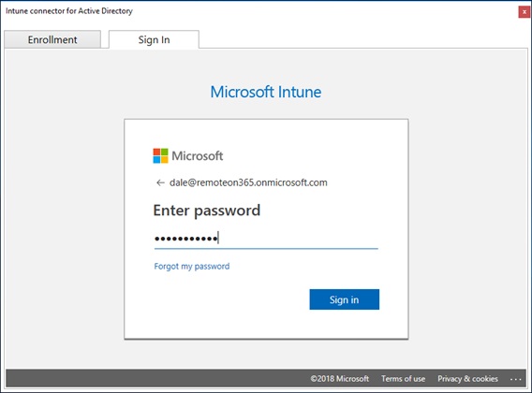Click the dale@remoteon365.onmicrosoft.com account text
This screenshot has width=532, height=393.
(x=248, y=182)
